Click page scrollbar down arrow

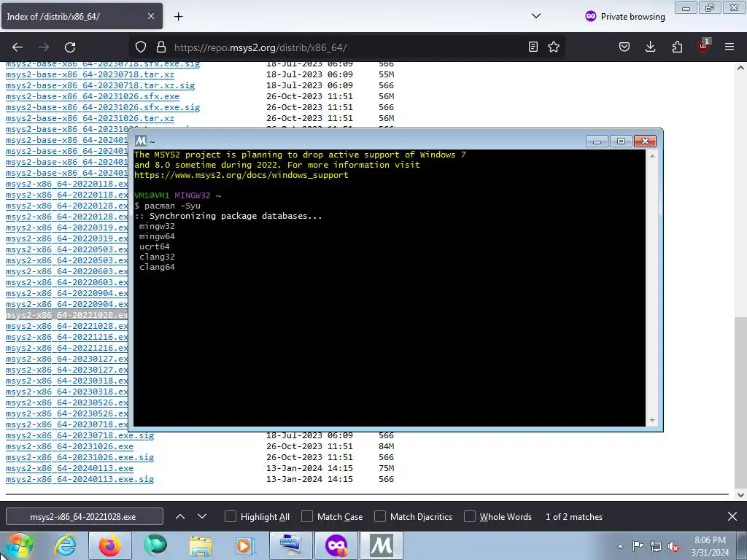pyautogui.click(x=740, y=495)
